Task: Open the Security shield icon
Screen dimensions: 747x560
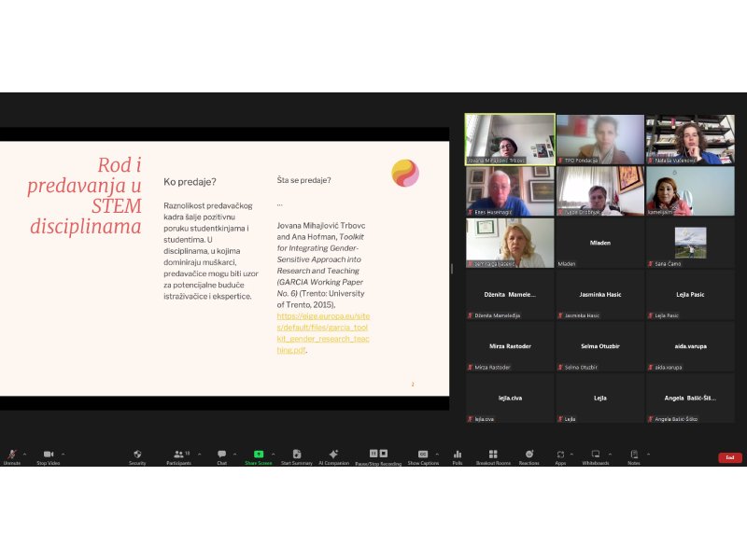Action: point(137,455)
